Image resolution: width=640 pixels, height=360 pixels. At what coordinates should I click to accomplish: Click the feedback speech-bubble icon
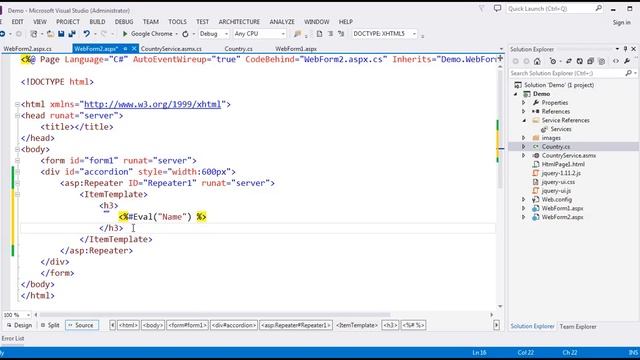(x=497, y=8)
